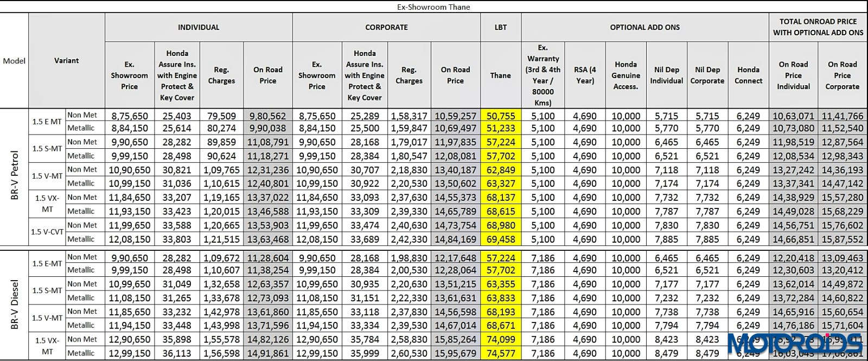Image resolution: width=868 pixels, height=361 pixels.
Task: Click the 'Nil Dep Corporate' header
Action: tap(707, 75)
